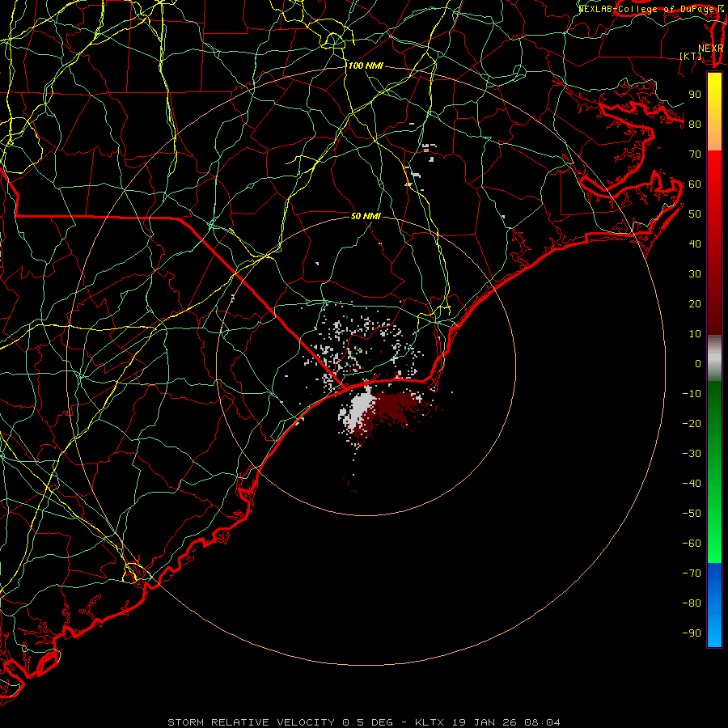Select the 30 label on the scale
Viewport: 728px width, 728px height.
(695, 274)
